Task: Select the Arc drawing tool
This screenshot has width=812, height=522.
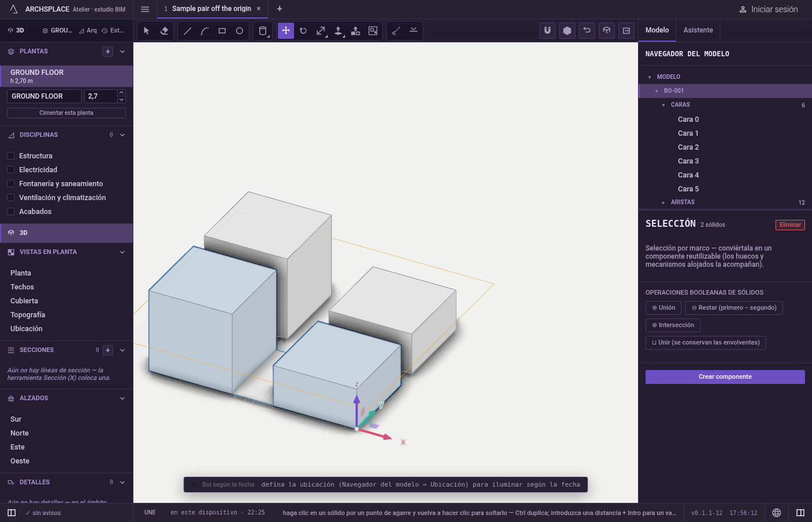Action: click(x=205, y=31)
